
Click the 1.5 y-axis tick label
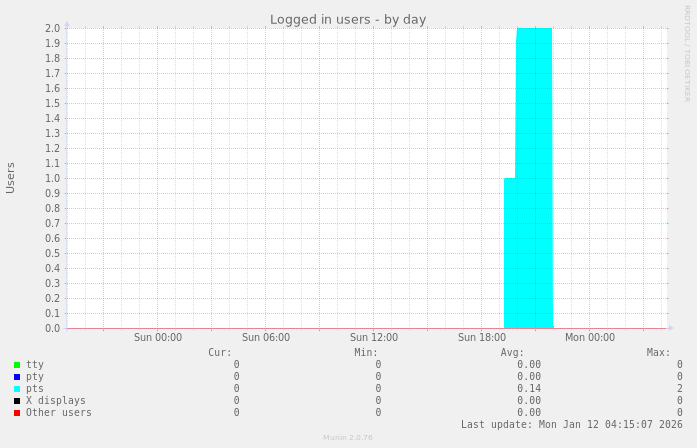tap(52, 104)
